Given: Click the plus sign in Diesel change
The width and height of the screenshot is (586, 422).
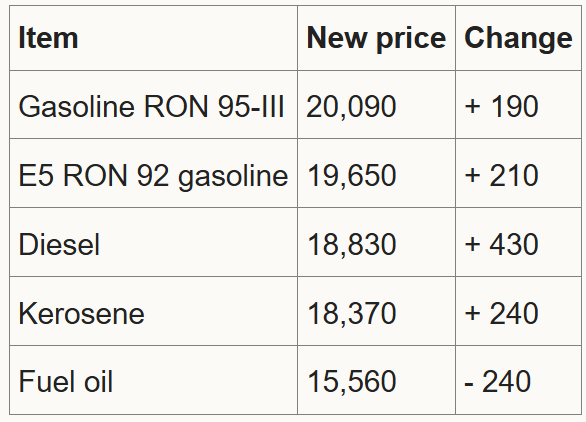Looking at the screenshot, I should point(472,244).
